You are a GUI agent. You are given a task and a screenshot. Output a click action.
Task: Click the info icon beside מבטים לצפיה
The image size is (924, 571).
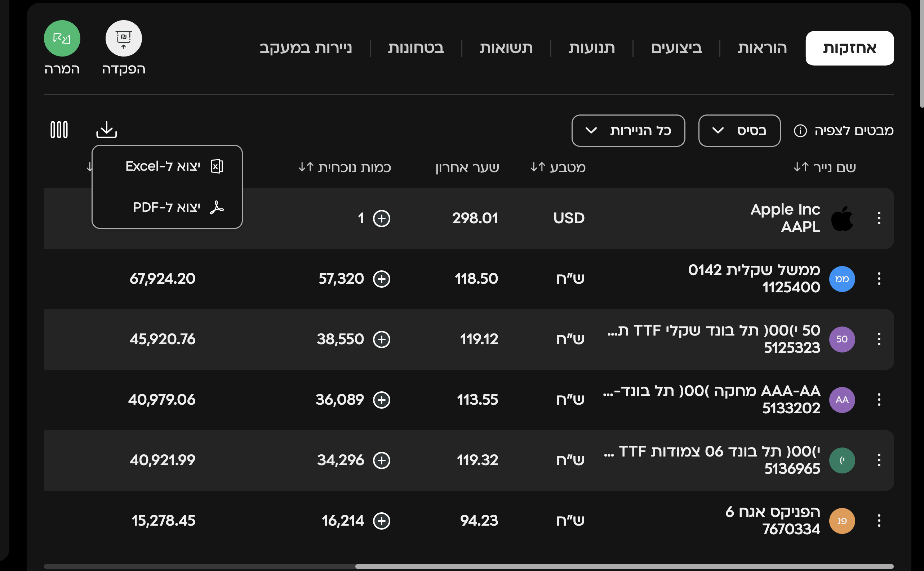pos(800,131)
